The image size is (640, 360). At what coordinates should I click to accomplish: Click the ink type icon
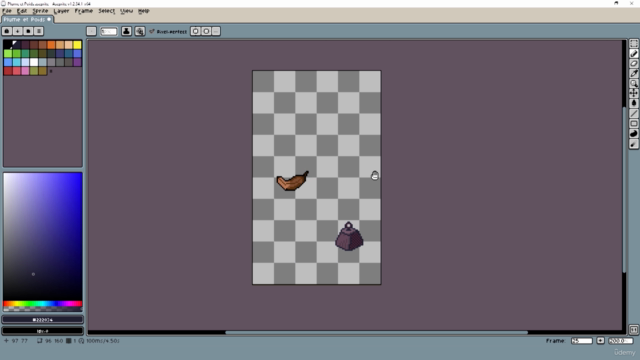(127, 31)
